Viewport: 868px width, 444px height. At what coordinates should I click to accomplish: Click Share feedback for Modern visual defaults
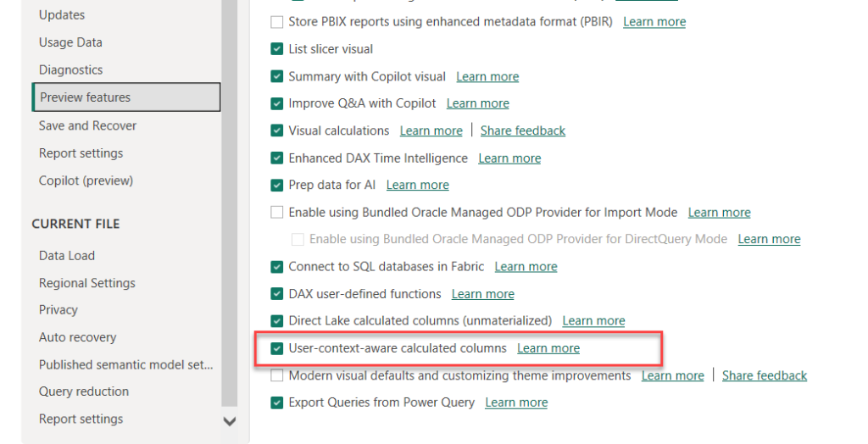(764, 375)
